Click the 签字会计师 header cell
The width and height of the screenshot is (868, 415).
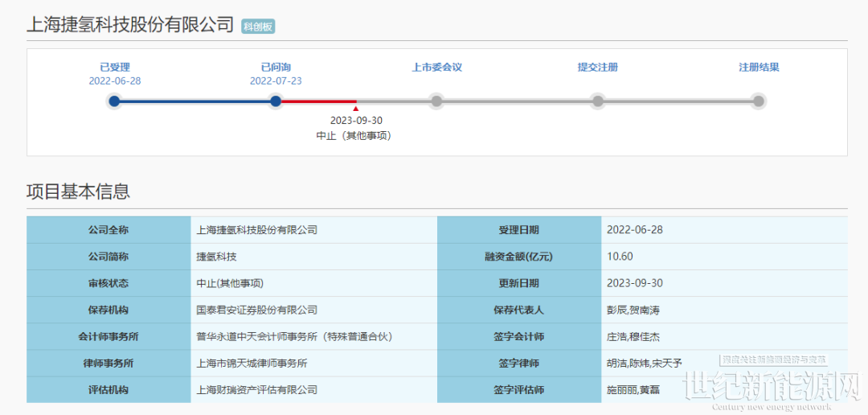point(519,336)
